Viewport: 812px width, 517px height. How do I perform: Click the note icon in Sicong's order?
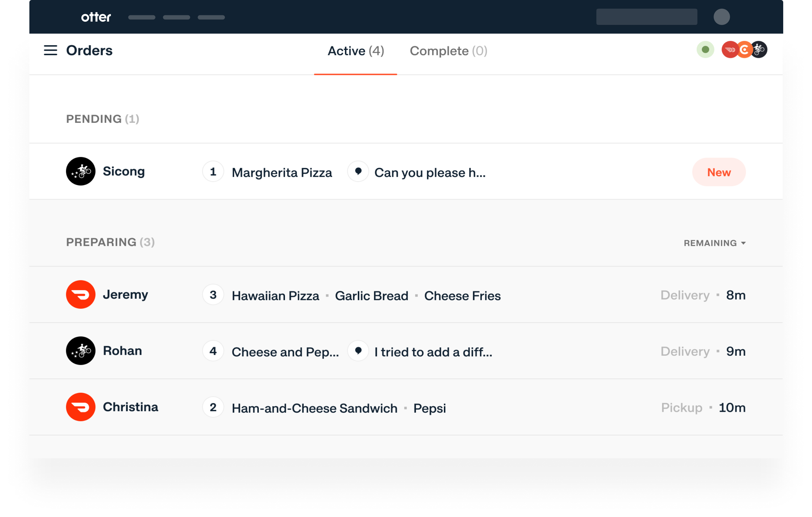coord(358,172)
